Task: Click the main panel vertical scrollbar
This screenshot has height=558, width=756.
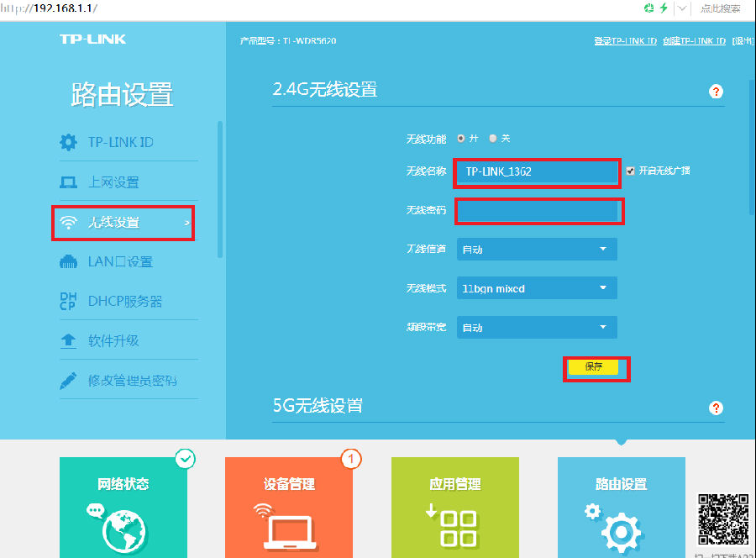Action: (753, 146)
